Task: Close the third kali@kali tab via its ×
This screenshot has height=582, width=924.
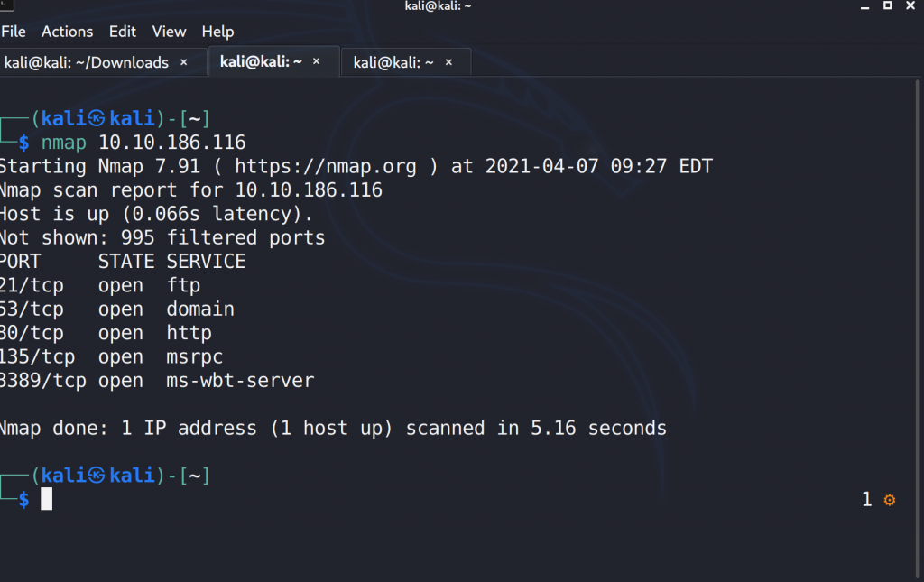Action: click(448, 62)
